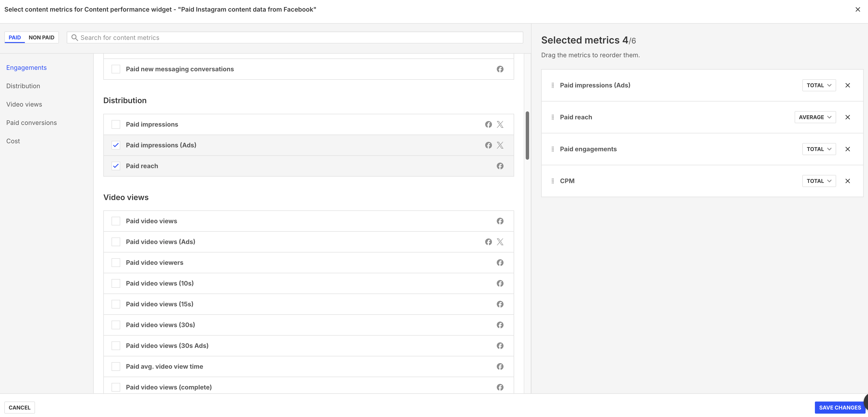Viewport: 868px width, 417px height.
Task: Check Paid video views (Ads) checkbox
Action: [116, 242]
